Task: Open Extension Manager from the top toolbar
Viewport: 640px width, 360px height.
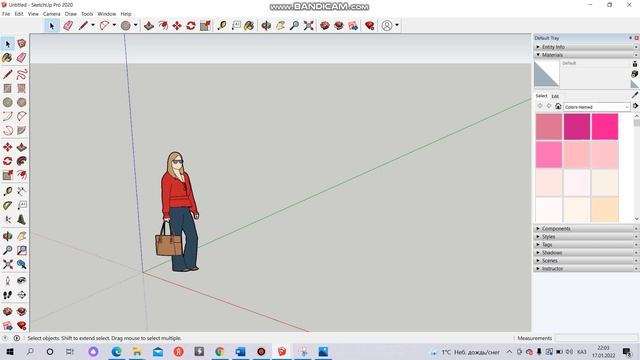Action: (x=370, y=26)
